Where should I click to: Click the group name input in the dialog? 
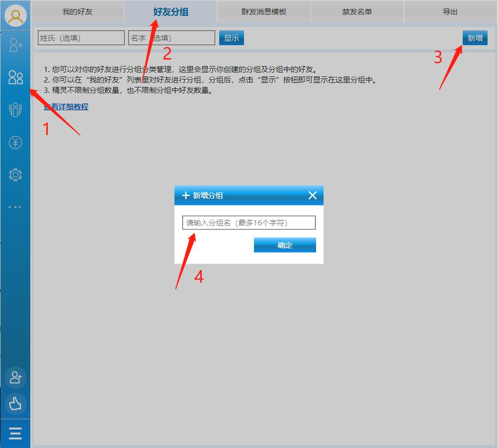(249, 223)
